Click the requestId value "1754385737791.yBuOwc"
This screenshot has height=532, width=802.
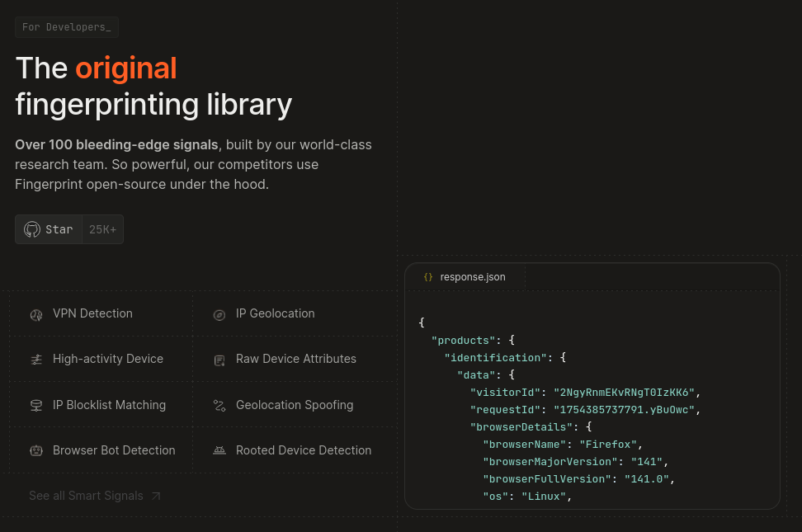[x=624, y=410]
